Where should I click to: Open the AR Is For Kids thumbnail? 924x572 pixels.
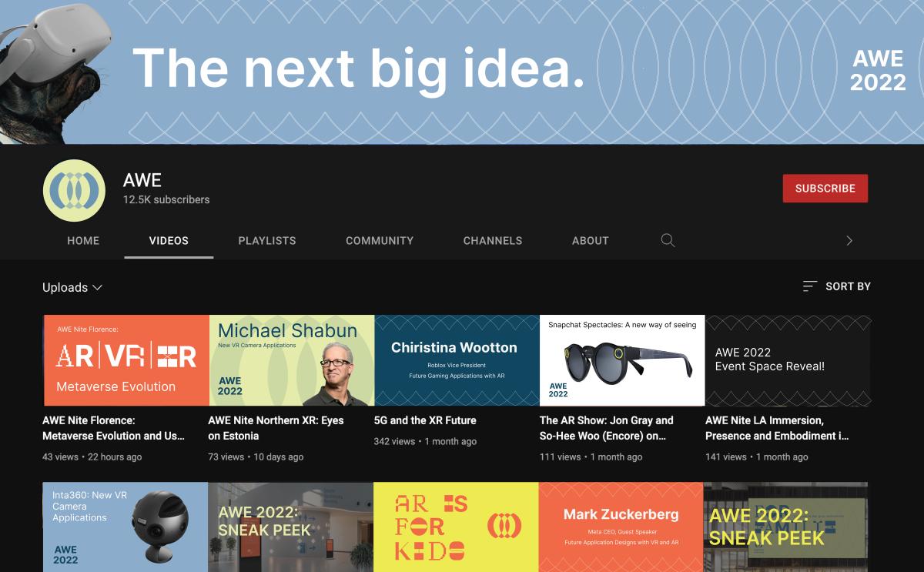click(456, 527)
